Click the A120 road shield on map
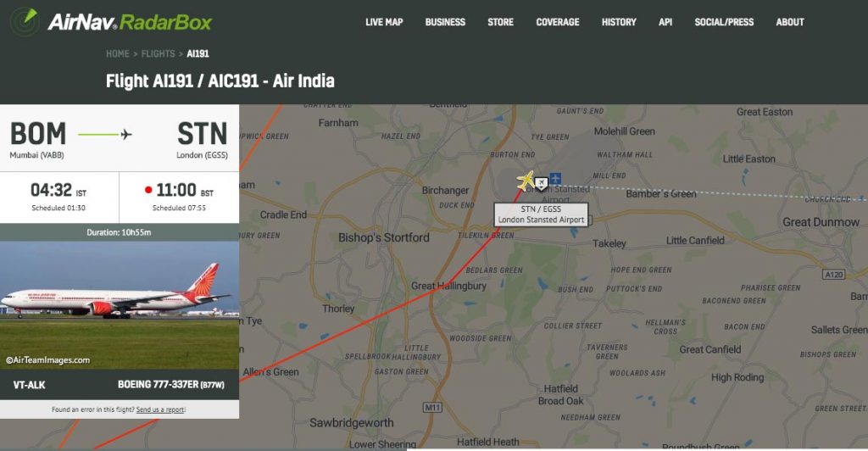Screen dimensions: 868x451 point(834,275)
